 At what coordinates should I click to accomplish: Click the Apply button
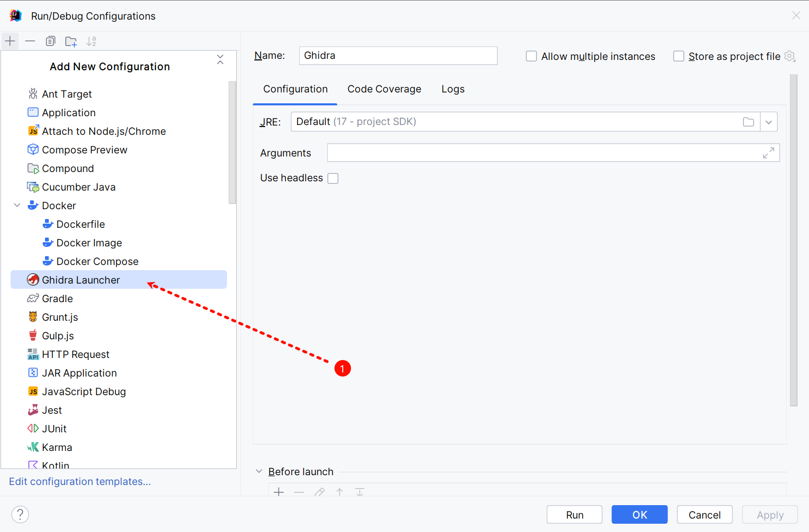pyautogui.click(x=770, y=514)
